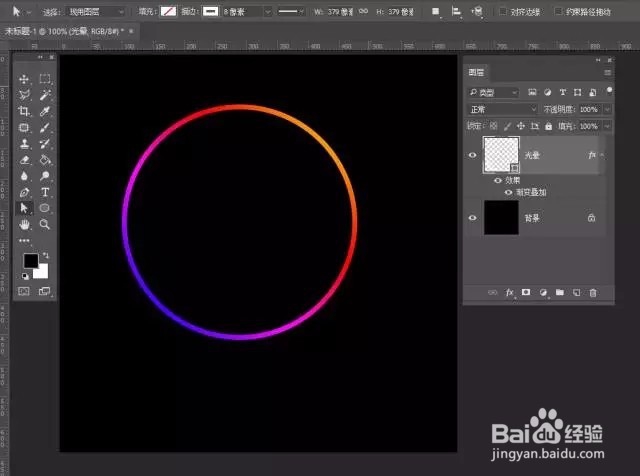This screenshot has width=640, height=476.
Task: Select the Clone Stamp tool
Action: (x=24, y=143)
